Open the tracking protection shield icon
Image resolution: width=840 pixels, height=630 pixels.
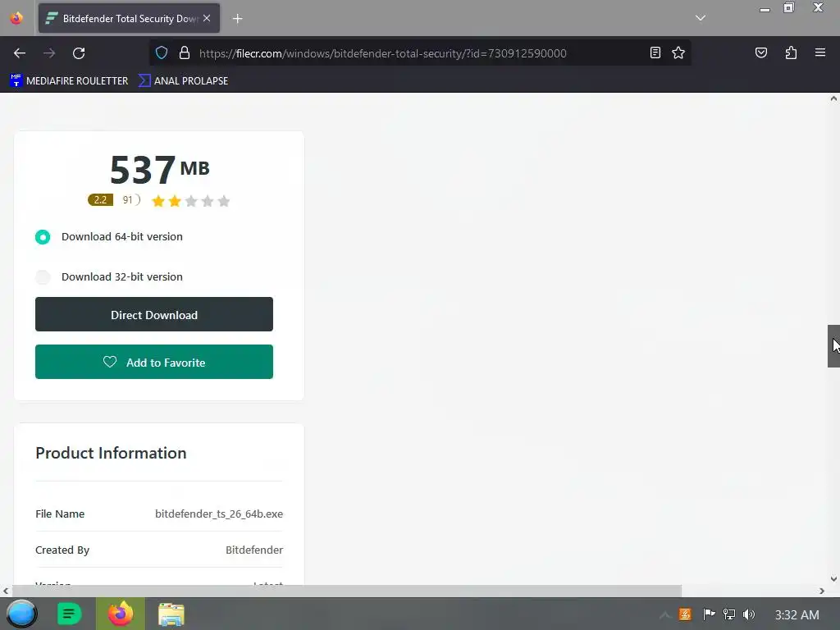click(x=162, y=53)
